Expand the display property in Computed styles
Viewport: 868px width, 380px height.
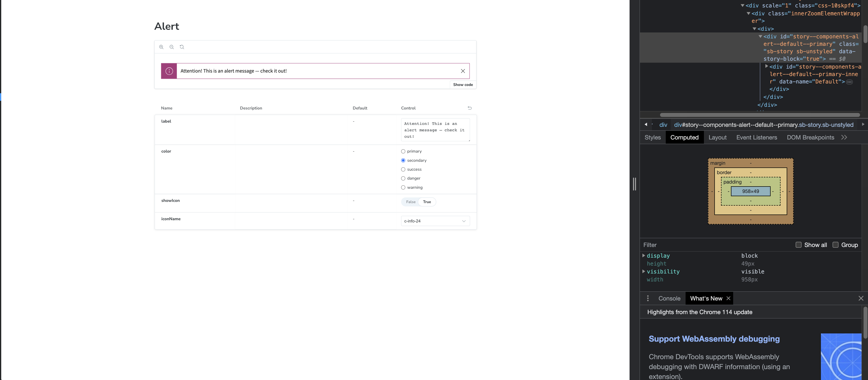[x=644, y=256]
